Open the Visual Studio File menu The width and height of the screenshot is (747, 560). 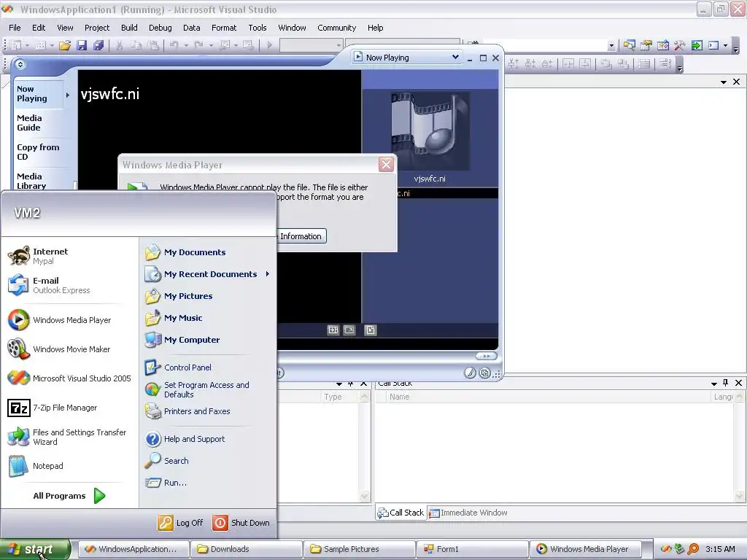click(15, 28)
